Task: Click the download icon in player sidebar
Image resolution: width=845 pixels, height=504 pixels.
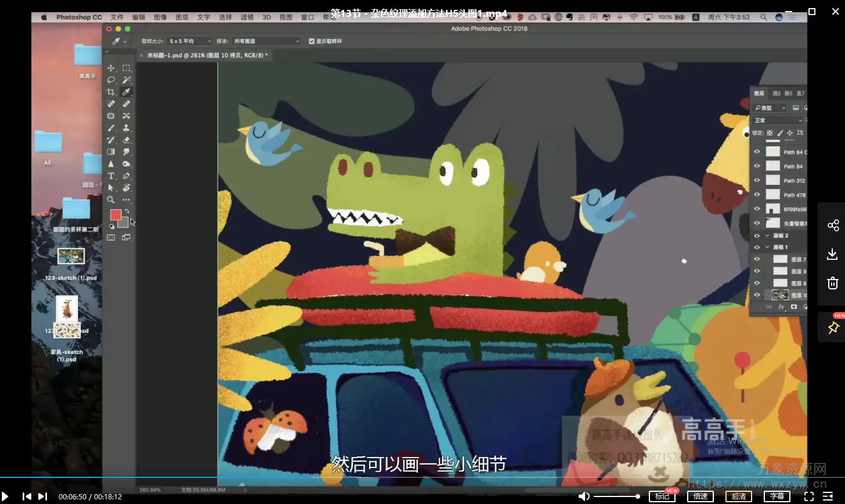Action: (x=832, y=254)
